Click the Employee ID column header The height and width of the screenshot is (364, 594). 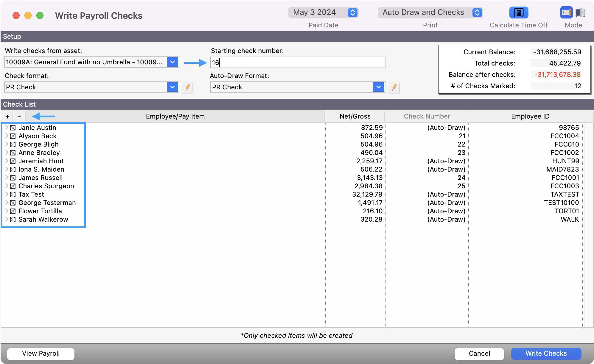tap(530, 116)
